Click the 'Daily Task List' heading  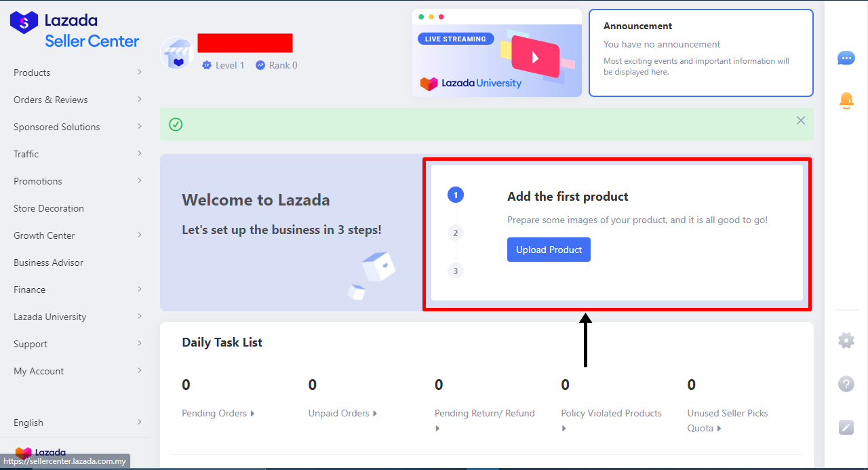point(222,342)
